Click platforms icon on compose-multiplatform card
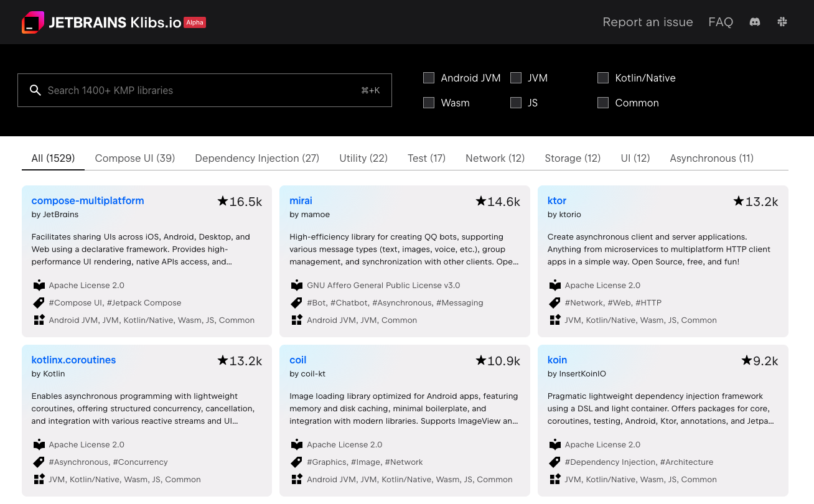 (x=39, y=320)
